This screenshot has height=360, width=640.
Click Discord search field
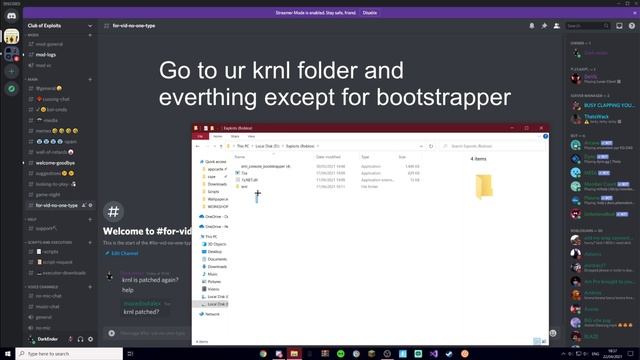pos(587,26)
